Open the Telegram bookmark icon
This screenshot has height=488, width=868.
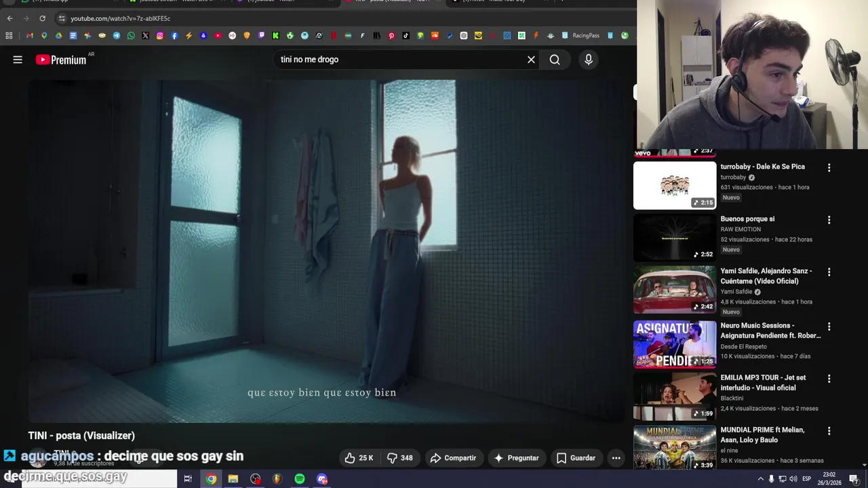[117, 35]
